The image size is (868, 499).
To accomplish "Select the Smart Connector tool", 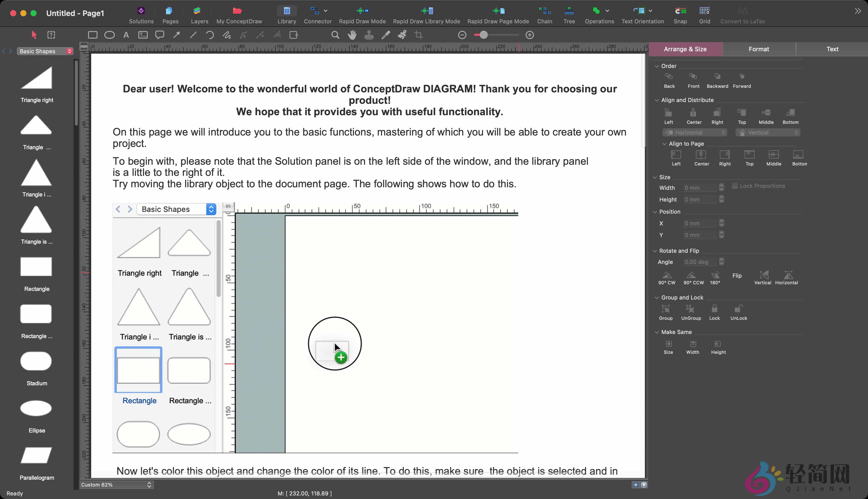I will 176,35.
